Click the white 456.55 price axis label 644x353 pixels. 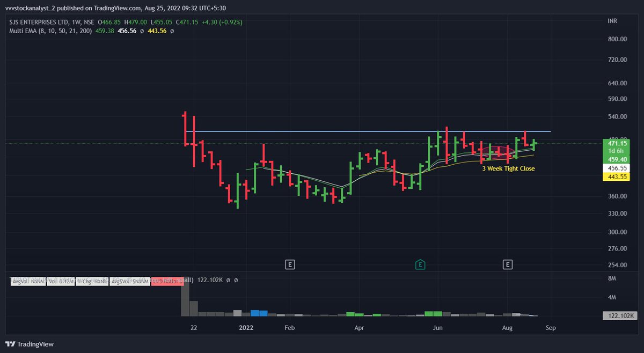pyautogui.click(x=615, y=168)
